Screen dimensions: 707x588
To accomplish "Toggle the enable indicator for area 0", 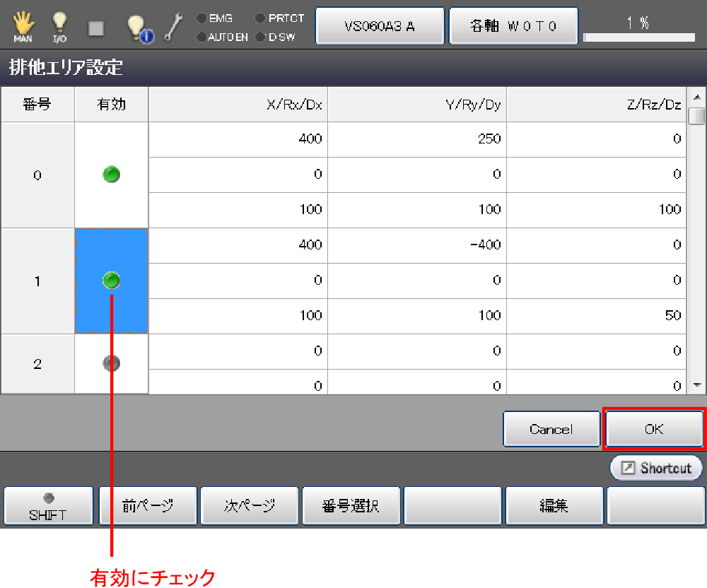I will 111,174.
